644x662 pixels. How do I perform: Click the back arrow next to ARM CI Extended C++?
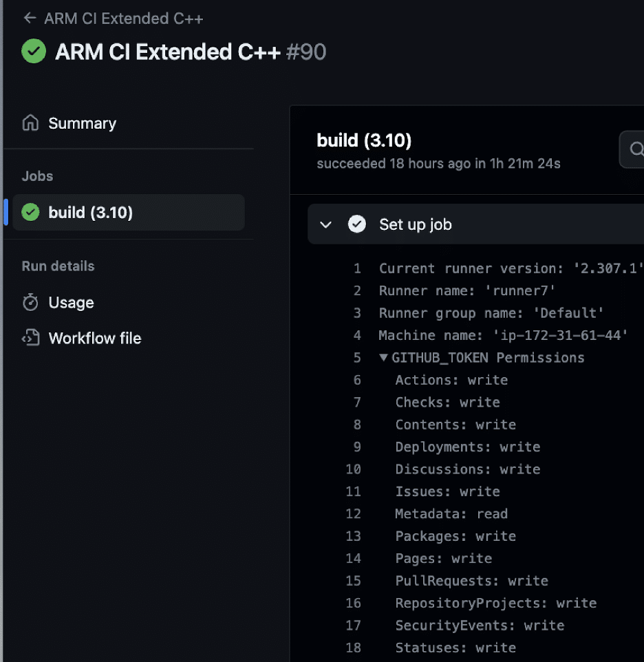coord(30,18)
